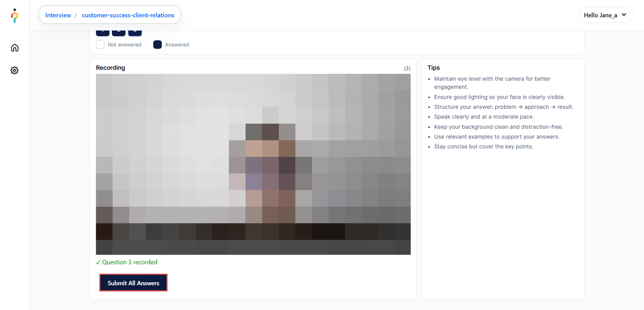Click the Not answered legend box
644x310 pixels.
point(100,45)
